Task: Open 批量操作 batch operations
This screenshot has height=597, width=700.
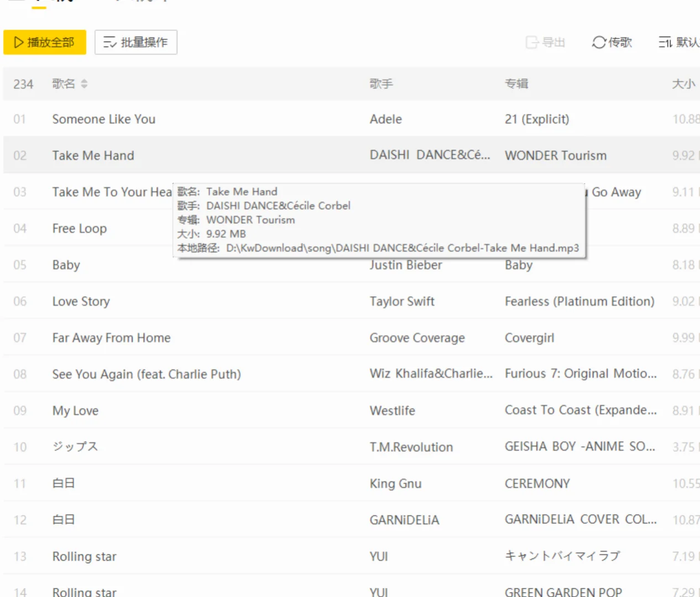Action: tap(136, 42)
